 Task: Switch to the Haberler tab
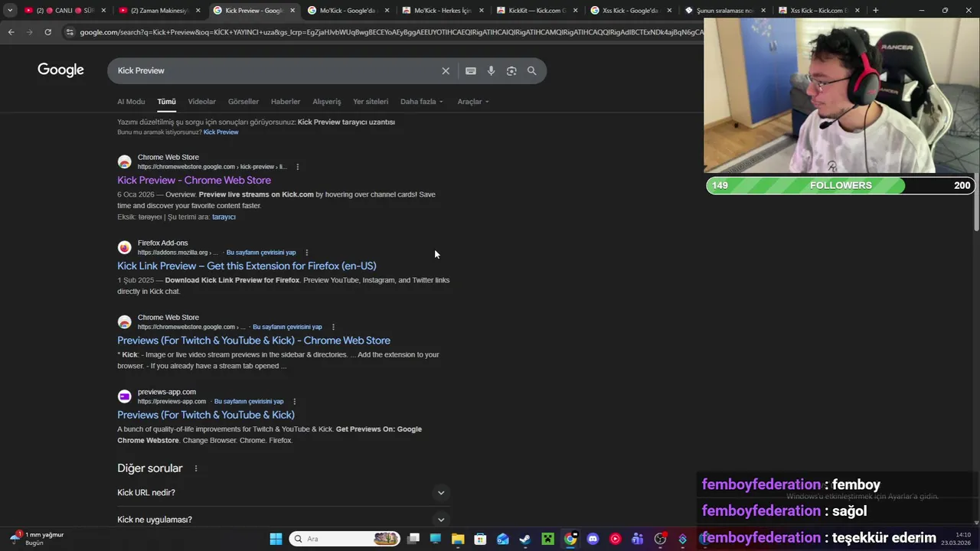coord(286,102)
